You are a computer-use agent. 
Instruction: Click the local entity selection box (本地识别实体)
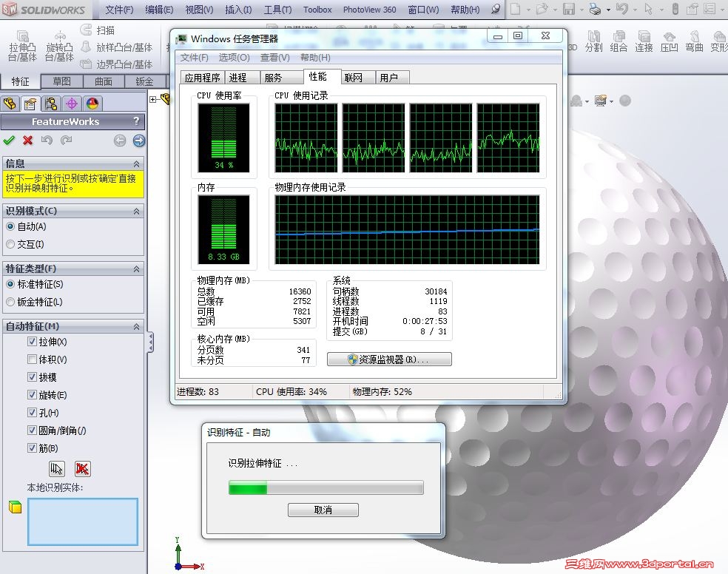tap(83, 521)
